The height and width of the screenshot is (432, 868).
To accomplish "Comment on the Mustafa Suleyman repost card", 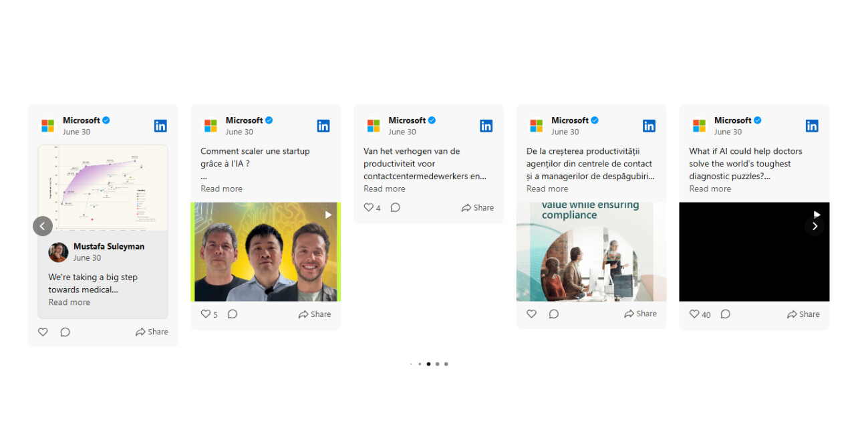I will click(65, 332).
